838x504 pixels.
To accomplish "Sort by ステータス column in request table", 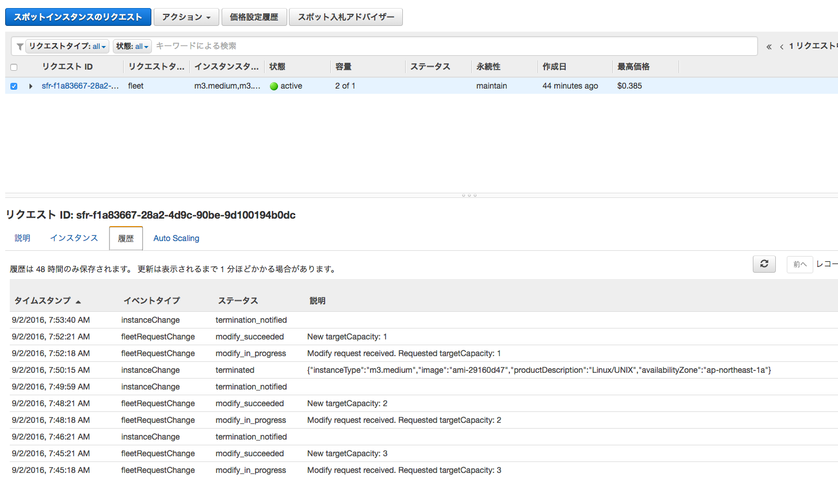I will [431, 67].
